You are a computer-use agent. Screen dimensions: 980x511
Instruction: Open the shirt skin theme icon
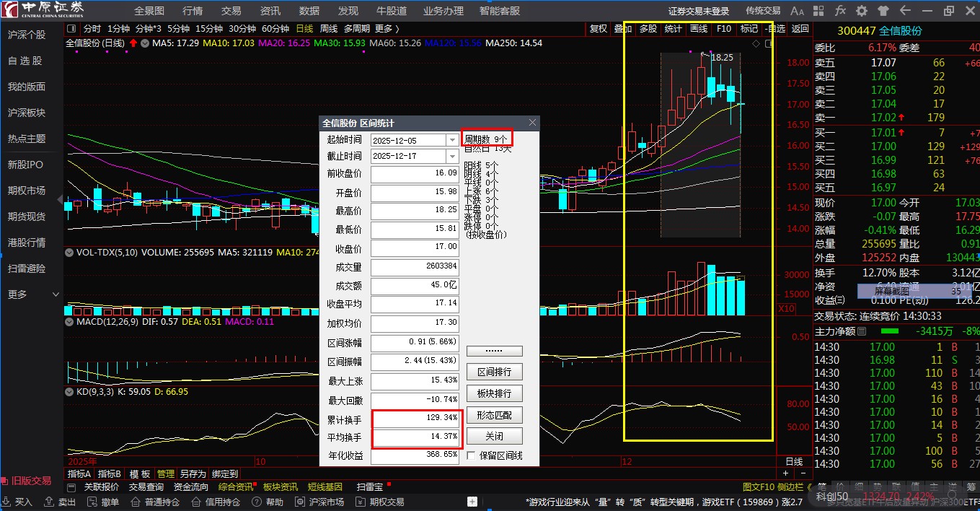[883, 11]
